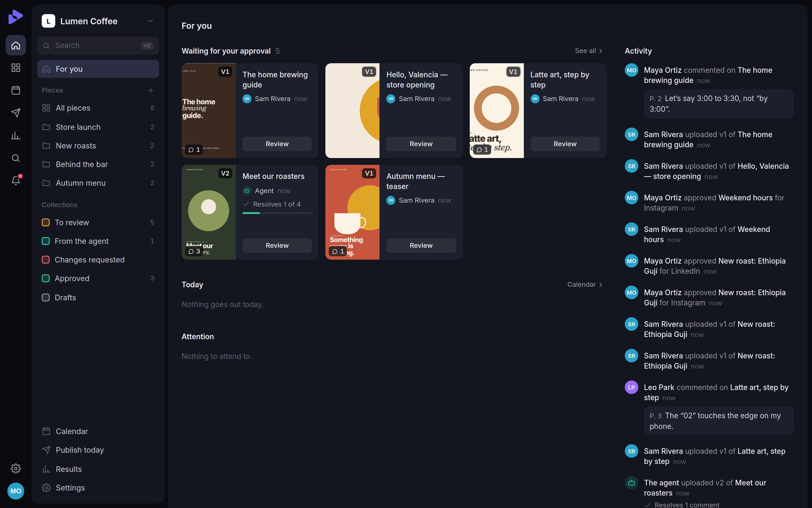Review Autumn menu teaser
Viewport: 812px width, 508px height.
(421, 246)
